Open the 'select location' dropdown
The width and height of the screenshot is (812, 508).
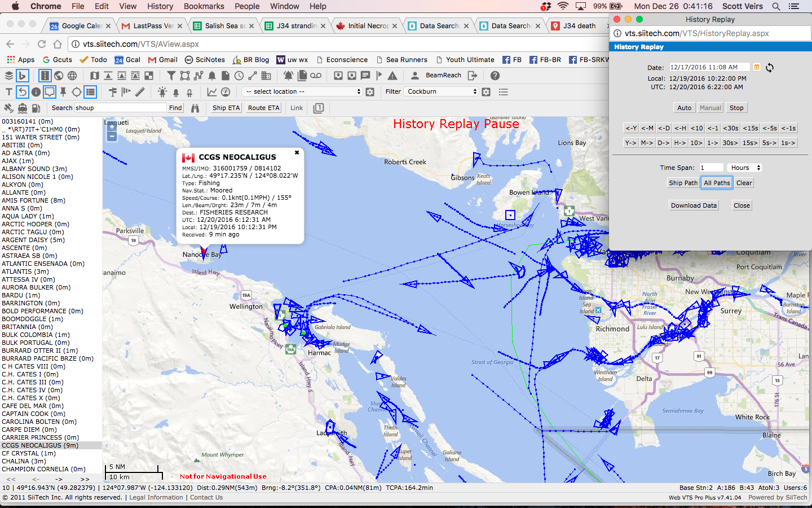tap(303, 91)
